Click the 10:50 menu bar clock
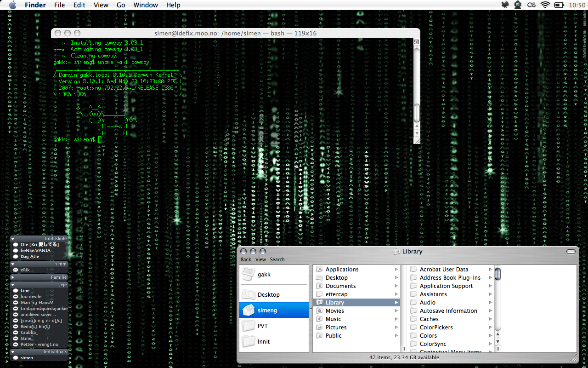This screenshot has height=368, width=588. [577, 5]
